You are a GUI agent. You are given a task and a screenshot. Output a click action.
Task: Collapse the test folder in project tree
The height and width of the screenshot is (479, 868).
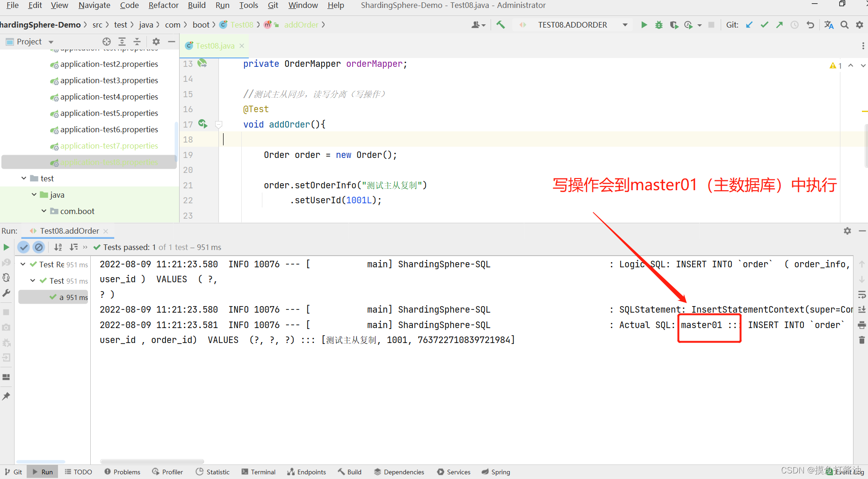tap(24, 178)
